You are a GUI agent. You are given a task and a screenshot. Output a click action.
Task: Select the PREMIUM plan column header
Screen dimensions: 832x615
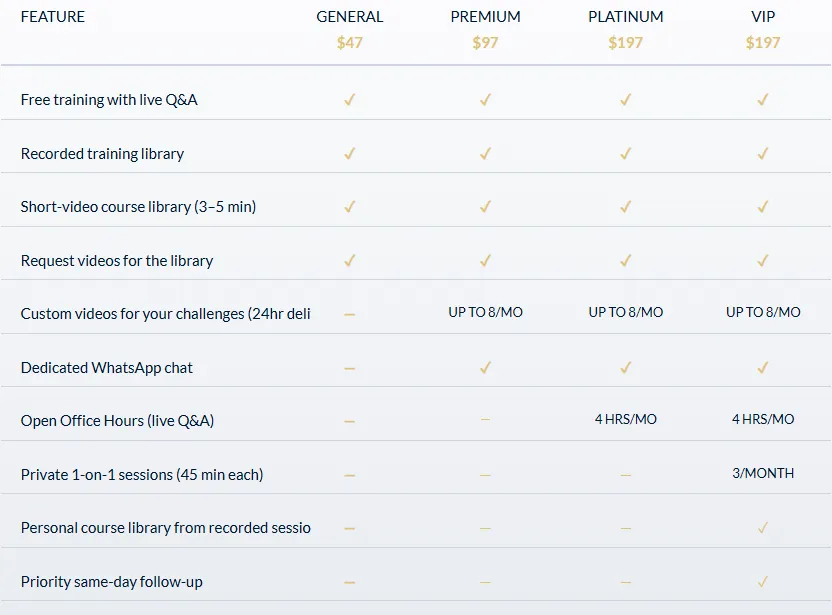(x=485, y=17)
